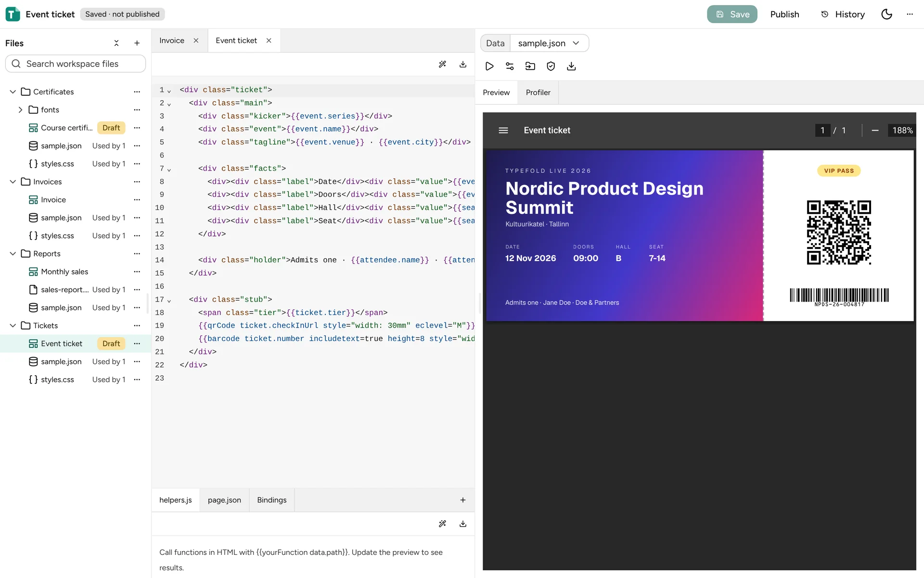Add a new file with the plus icon
The image size is (924, 578).
tap(137, 43)
